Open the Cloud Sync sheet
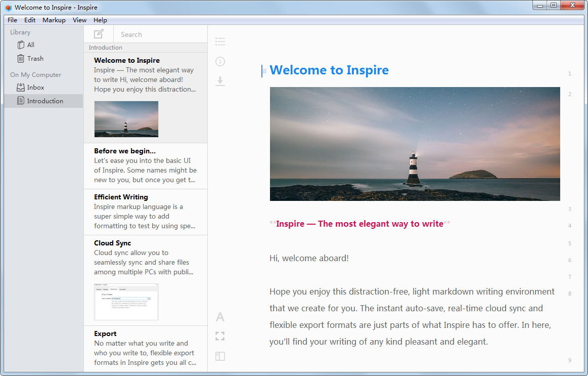The width and height of the screenshot is (588, 376). coord(146,280)
